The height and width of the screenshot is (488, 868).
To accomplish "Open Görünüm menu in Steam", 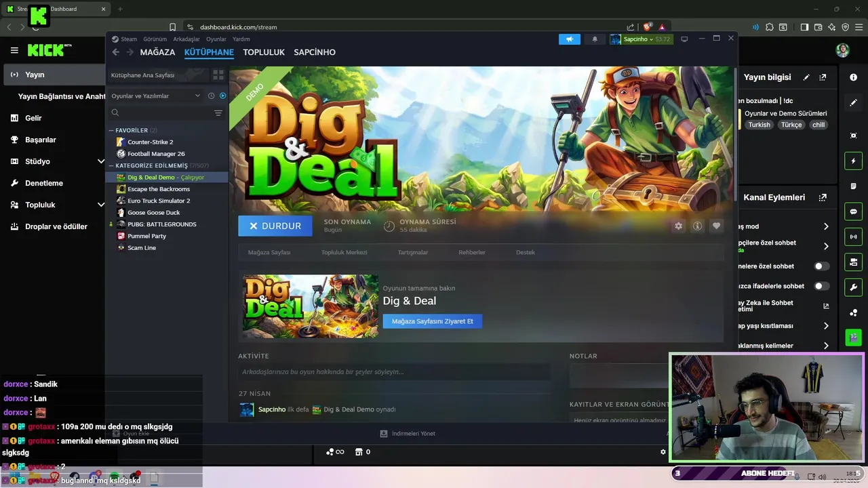I will (x=155, y=39).
